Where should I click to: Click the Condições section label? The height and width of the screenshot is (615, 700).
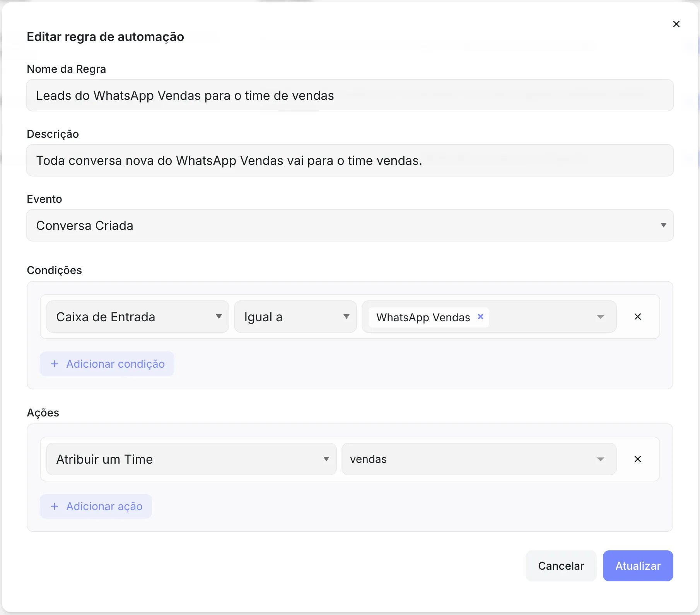(54, 270)
